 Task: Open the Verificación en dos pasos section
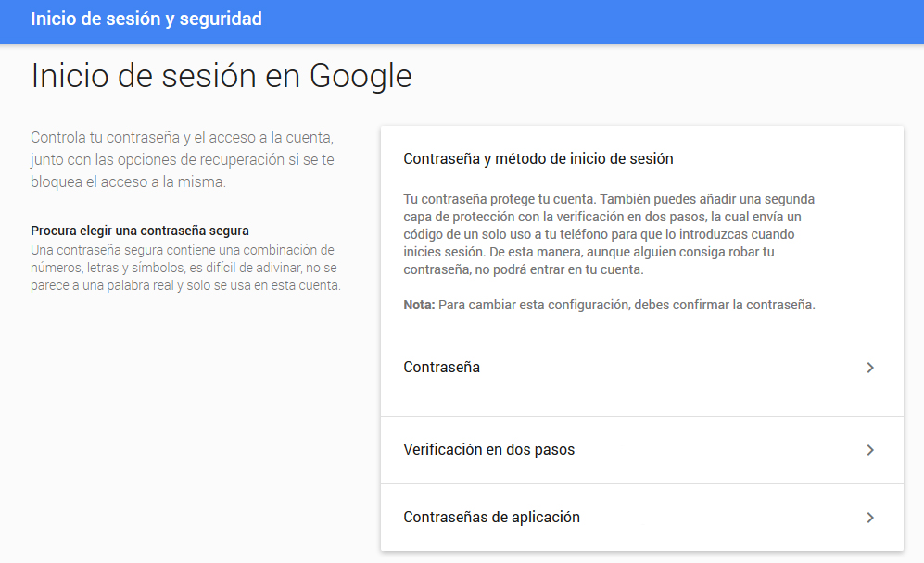pyautogui.click(x=641, y=449)
